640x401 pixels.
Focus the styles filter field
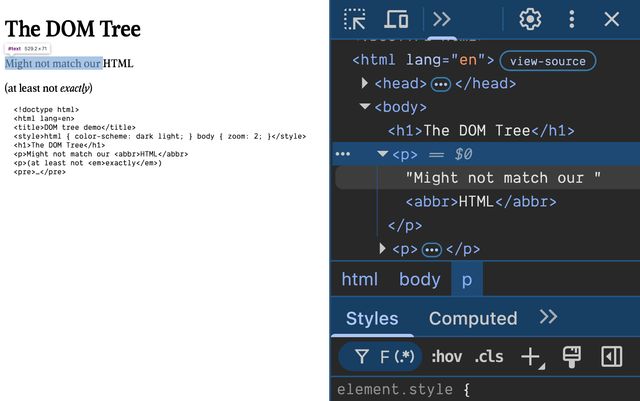tap(380, 356)
